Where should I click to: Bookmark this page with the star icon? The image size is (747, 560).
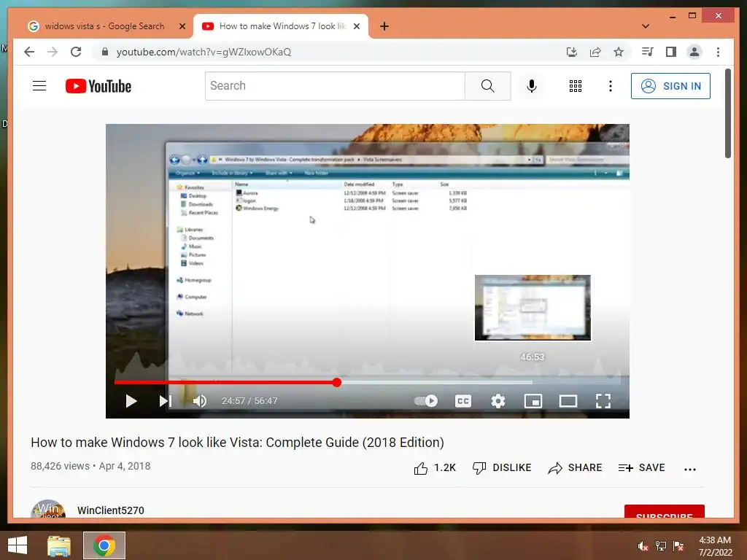pos(619,52)
